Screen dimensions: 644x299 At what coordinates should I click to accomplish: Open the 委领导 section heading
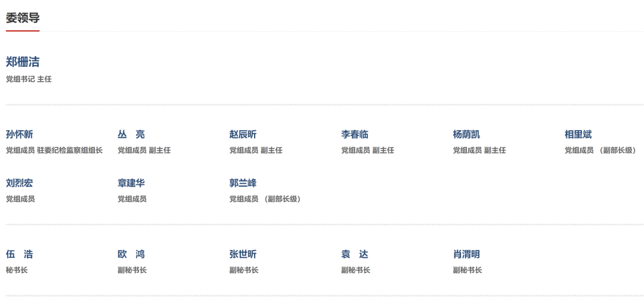(23, 18)
